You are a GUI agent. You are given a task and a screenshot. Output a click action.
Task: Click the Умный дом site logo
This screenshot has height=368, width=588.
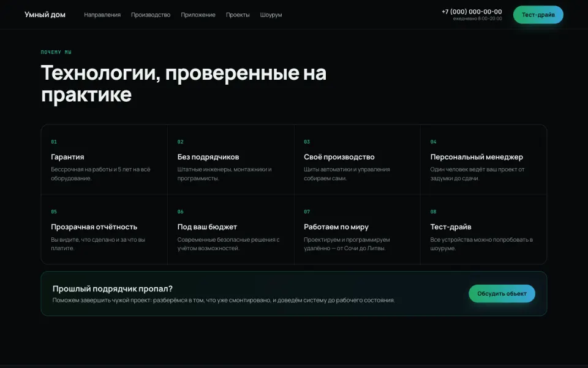click(x=45, y=15)
